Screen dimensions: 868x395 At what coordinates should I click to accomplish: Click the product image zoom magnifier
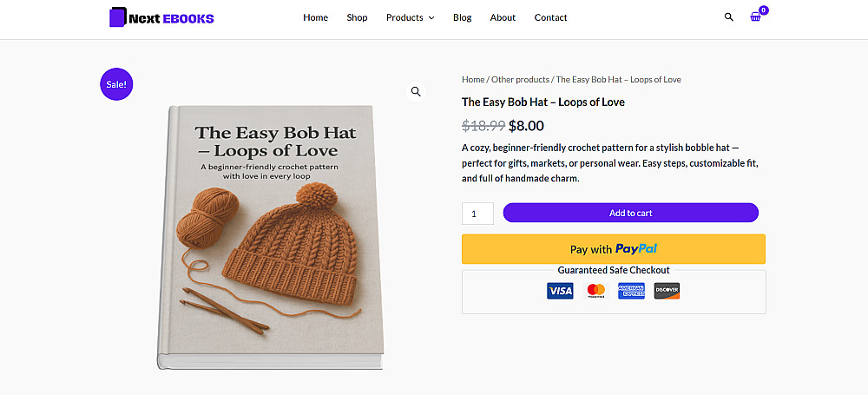point(416,91)
